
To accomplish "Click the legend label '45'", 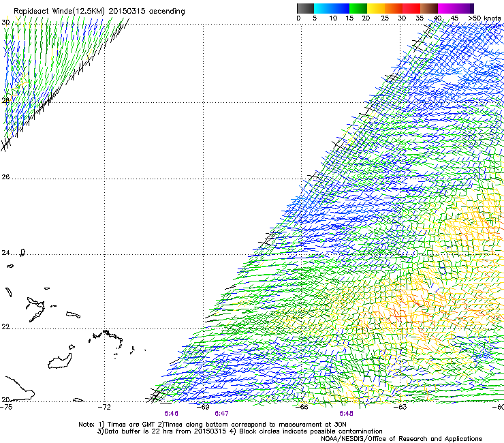I will [454, 18].
